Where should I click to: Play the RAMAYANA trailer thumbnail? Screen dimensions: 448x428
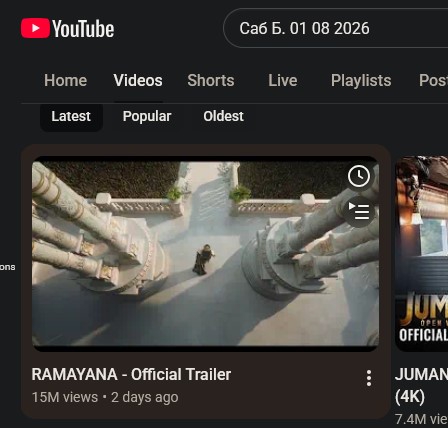tap(205, 254)
